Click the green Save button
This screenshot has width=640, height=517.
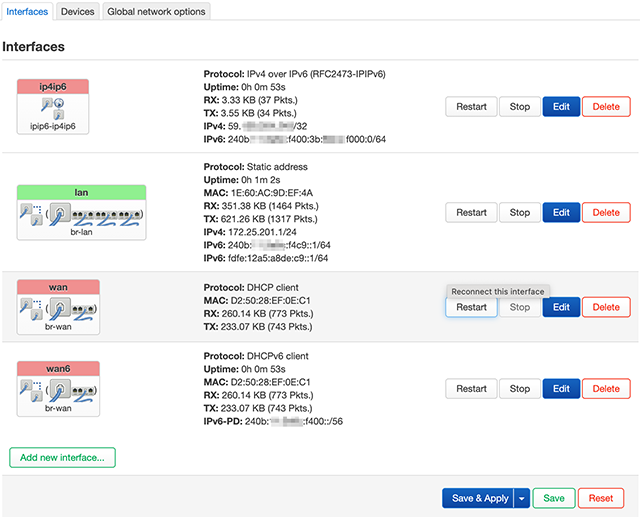pos(554,498)
